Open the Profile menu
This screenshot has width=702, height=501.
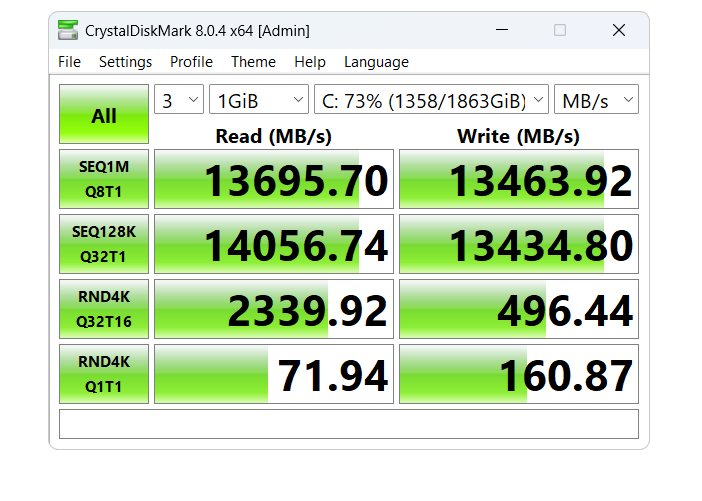pyautogui.click(x=191, y=62)
